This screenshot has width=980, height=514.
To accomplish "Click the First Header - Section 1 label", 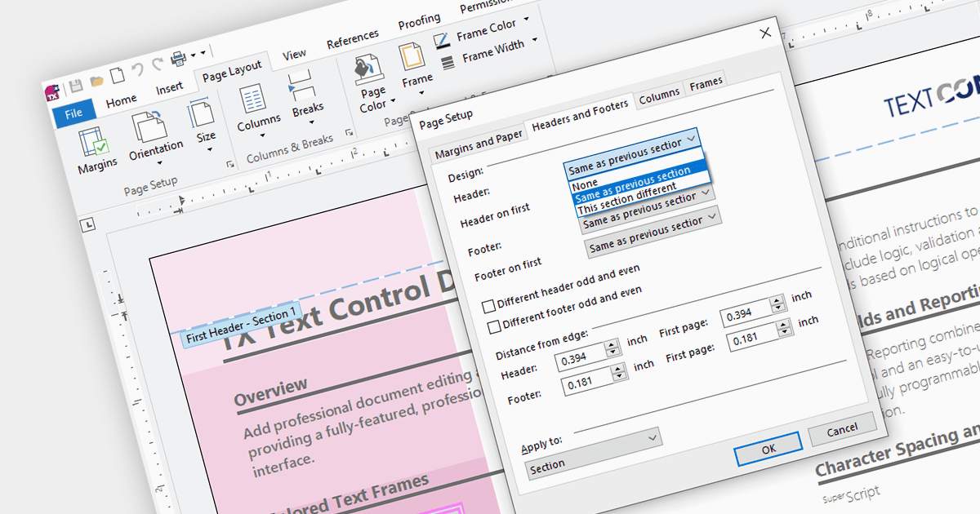I will pyautogui.click(x=241, y=325).
